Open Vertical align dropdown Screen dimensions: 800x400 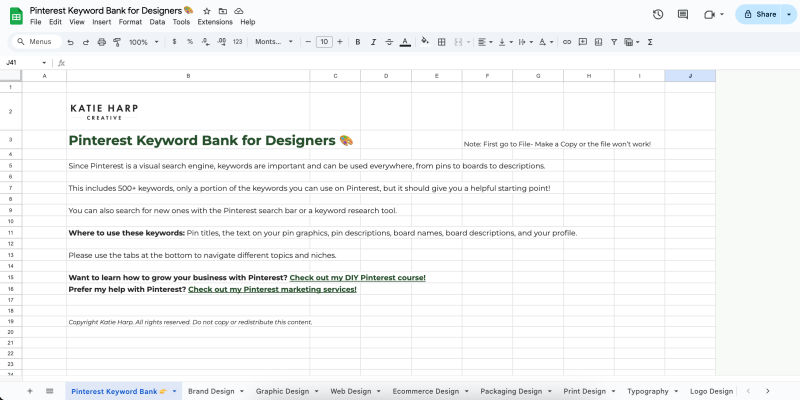point(505,42)
